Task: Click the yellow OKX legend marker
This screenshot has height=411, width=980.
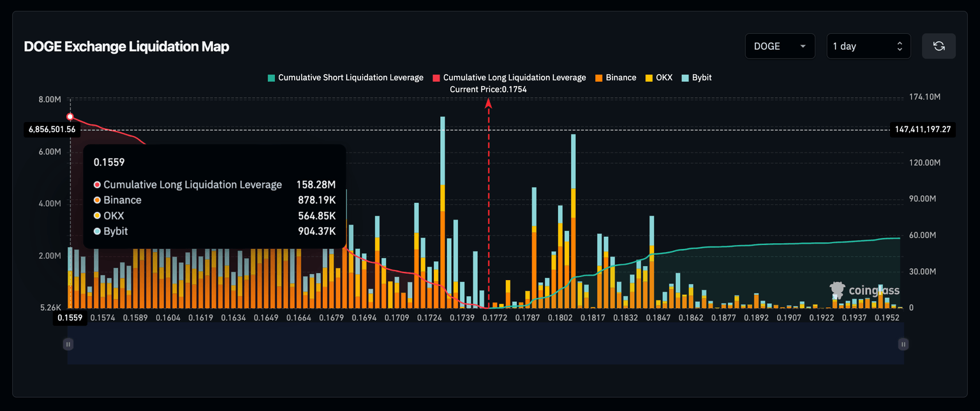Action: click(x=650, y=78)
